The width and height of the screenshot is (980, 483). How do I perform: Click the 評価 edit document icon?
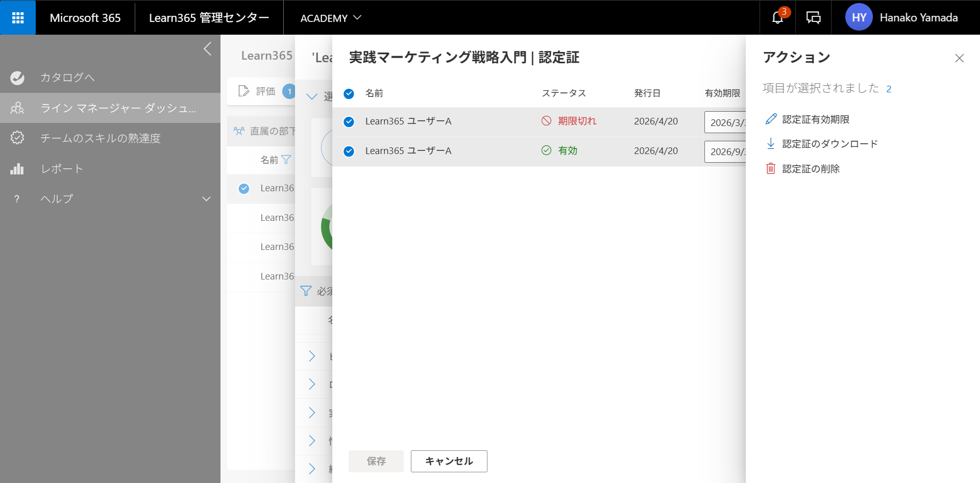pos(244,91)
